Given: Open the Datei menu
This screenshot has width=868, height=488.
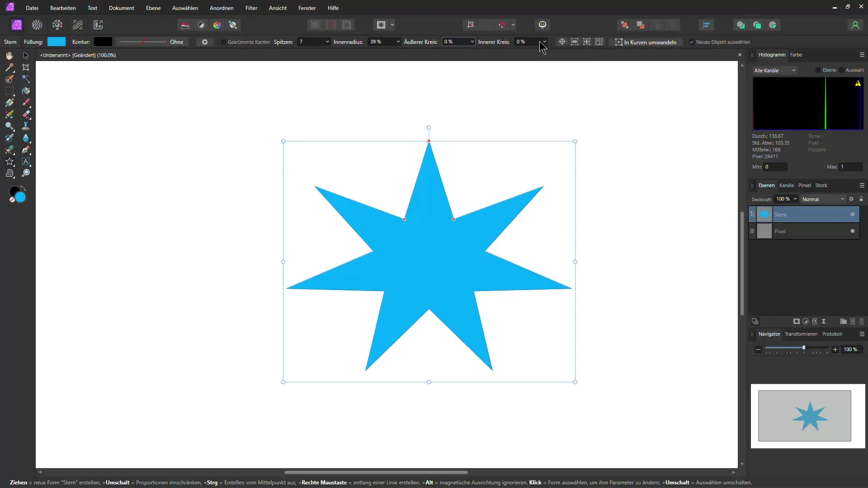Looking at the screenshot, I should coord(32,8).
